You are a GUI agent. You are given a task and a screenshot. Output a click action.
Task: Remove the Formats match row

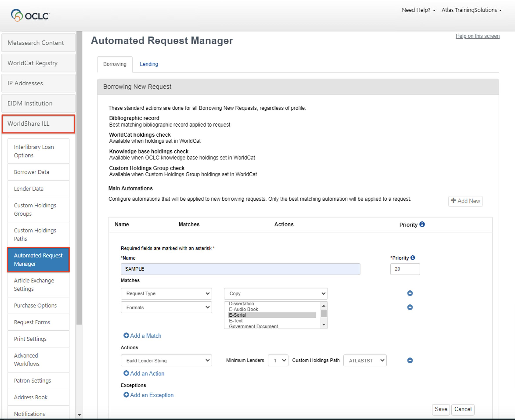point(410,307)
